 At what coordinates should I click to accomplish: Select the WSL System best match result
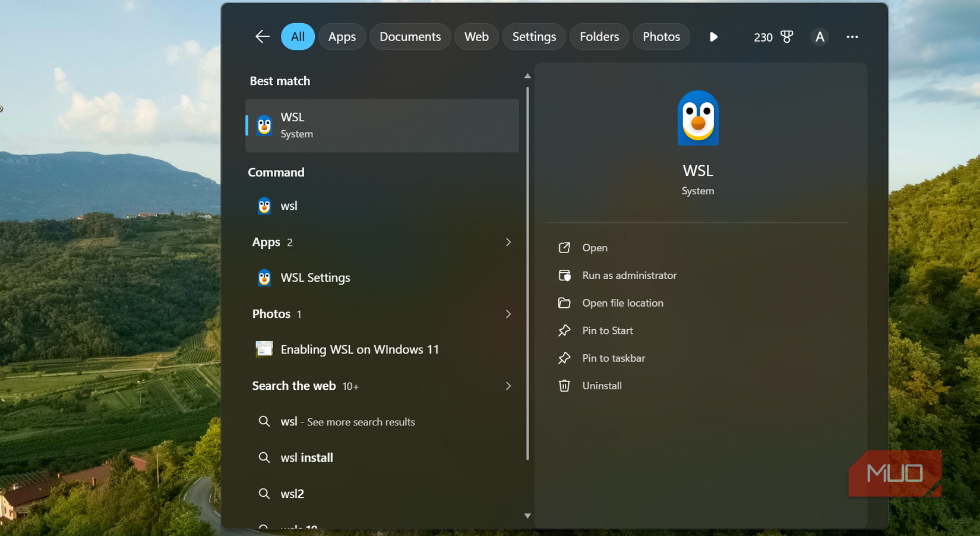[x=382, y=125]
